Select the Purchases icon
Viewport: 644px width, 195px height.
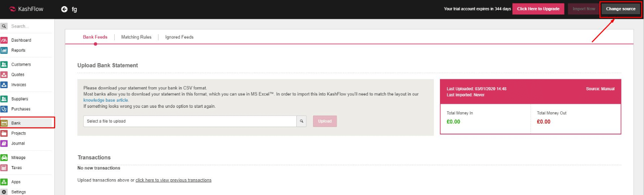tap(4, 109)
